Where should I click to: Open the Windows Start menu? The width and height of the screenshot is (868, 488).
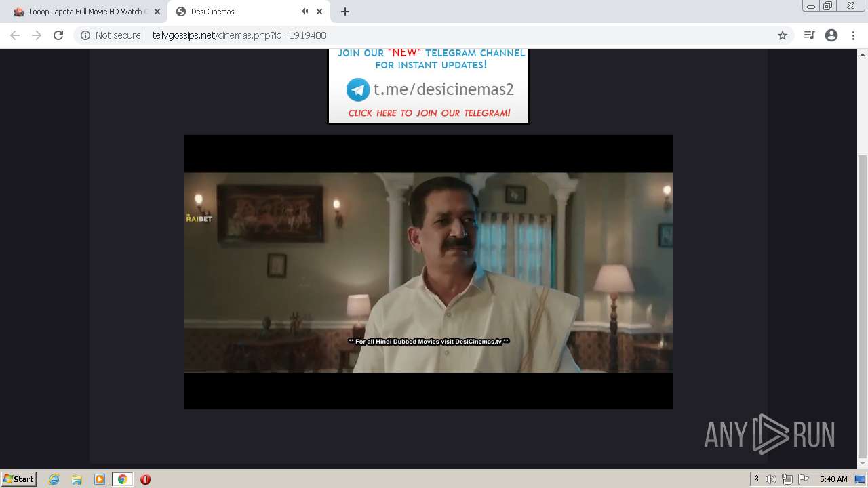click(18, 479)
